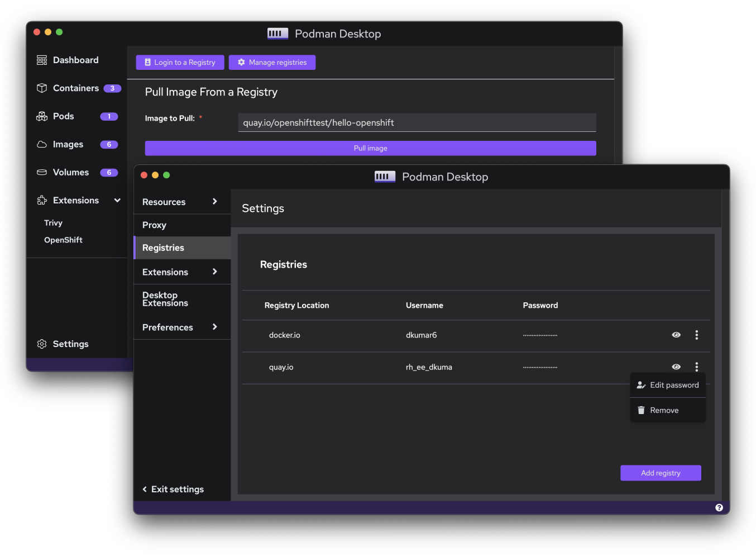The height and width of the screenshot is (556, 756).
Task: Open Desktop Extensions settings section
Action: [182, 299]
